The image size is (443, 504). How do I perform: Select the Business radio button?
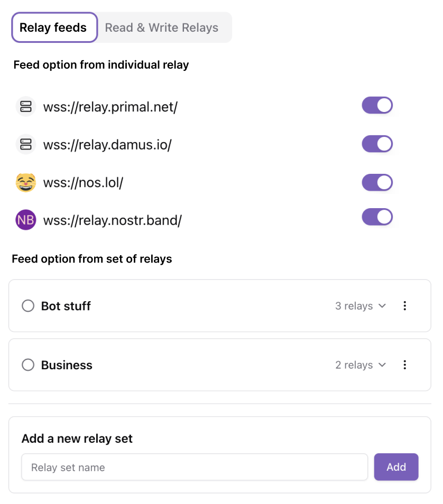coord(28,365)
